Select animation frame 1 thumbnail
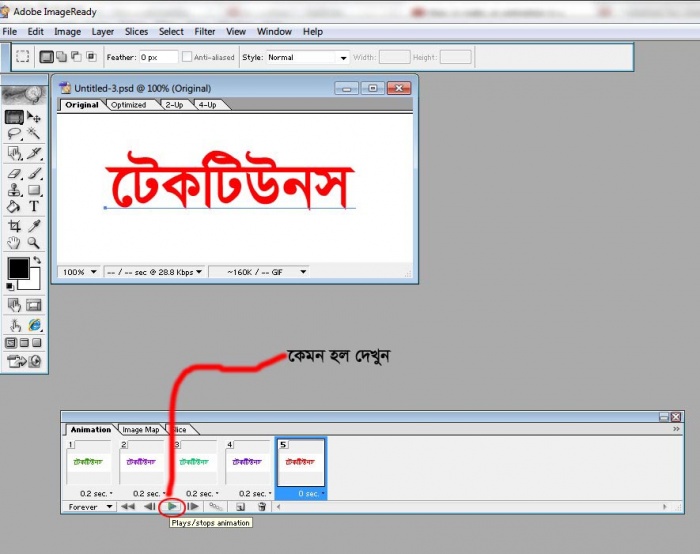 coord(88,462)
